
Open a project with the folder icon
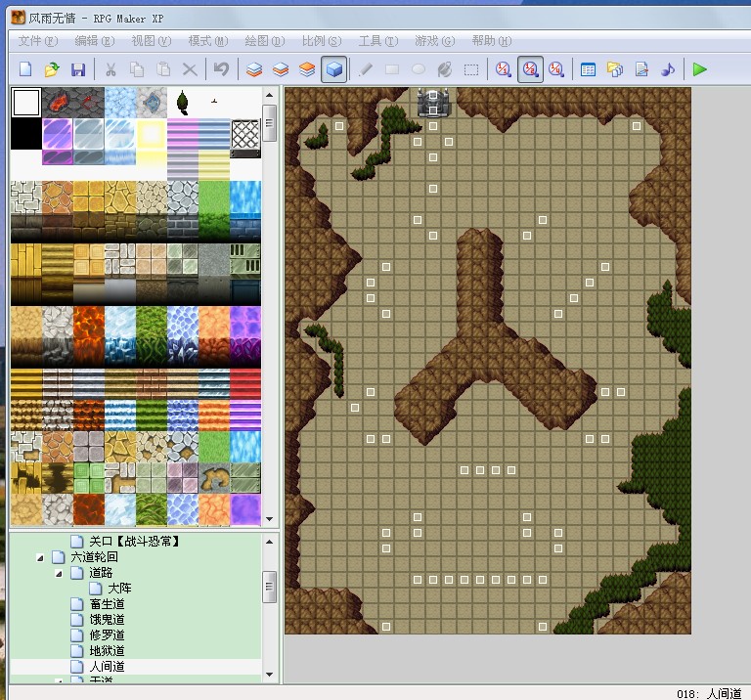(52, 69)
